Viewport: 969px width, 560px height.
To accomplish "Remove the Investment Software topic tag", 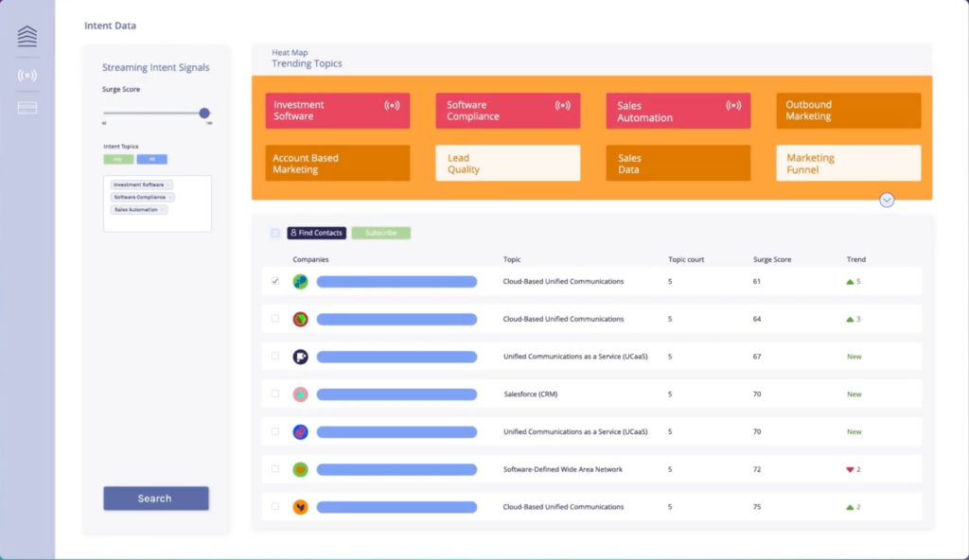I will 169,184.
